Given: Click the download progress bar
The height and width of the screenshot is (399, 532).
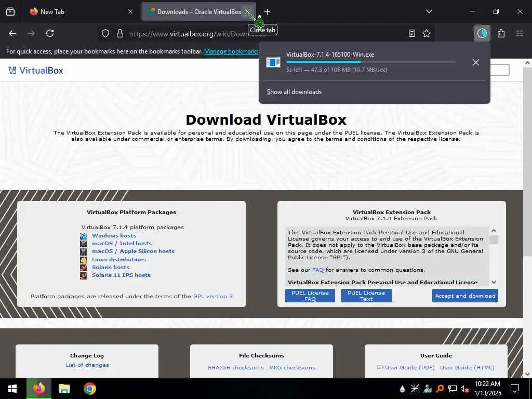Looking at the screenshot, I should (371, 62).
